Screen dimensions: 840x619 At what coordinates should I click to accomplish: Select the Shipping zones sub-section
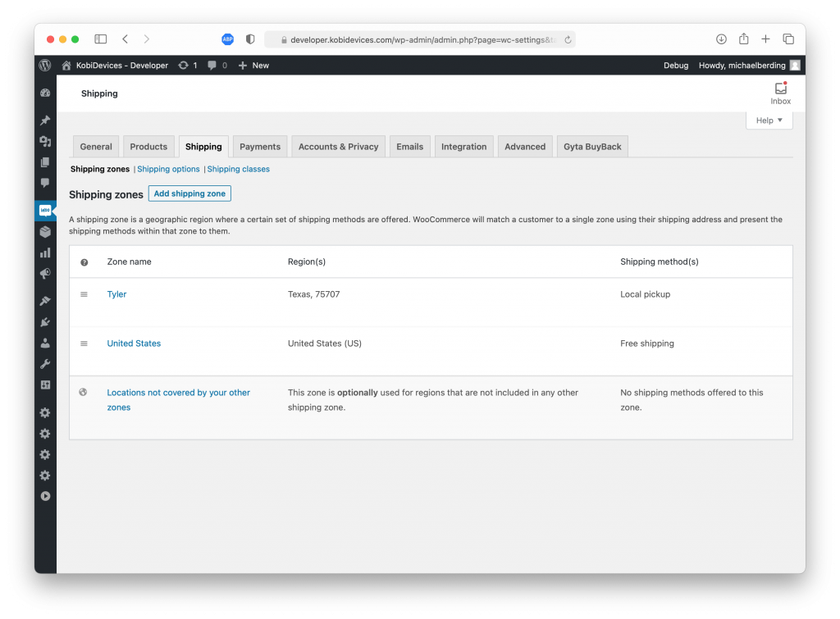[x=100, y=169]
